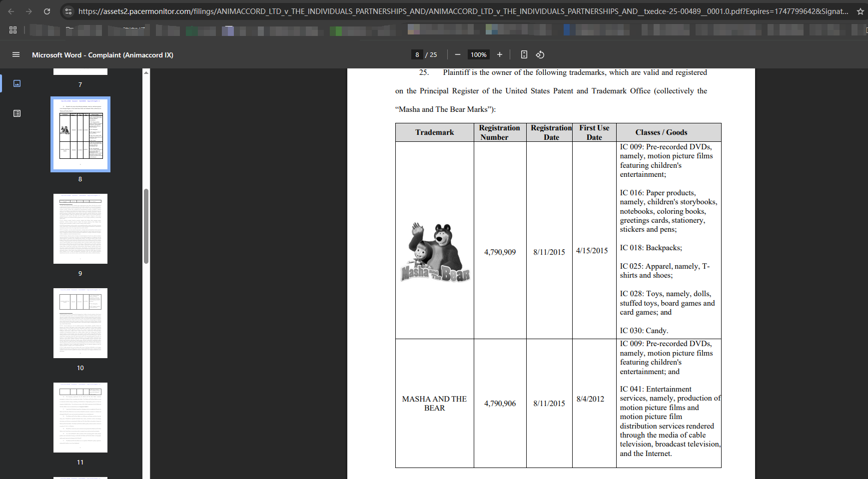Open page 9 thumbnail
This screenshot has width=868, height=479.
click(x=80, y=229)
